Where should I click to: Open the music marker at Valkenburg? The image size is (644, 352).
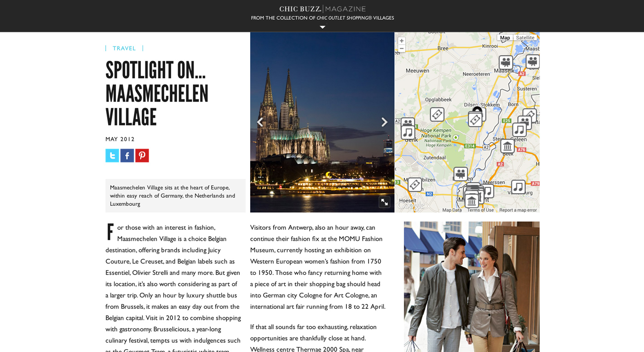click(518, 187)
